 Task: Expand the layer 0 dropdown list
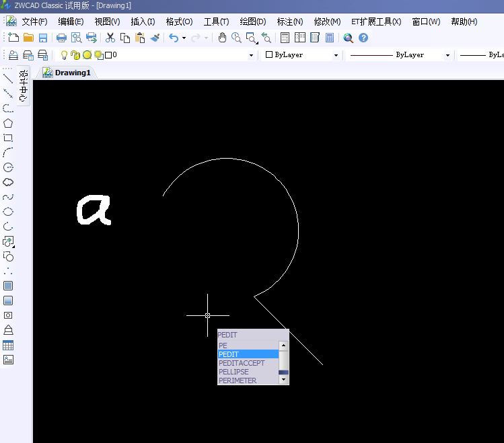pyautogui.click(x=252, y=55)
